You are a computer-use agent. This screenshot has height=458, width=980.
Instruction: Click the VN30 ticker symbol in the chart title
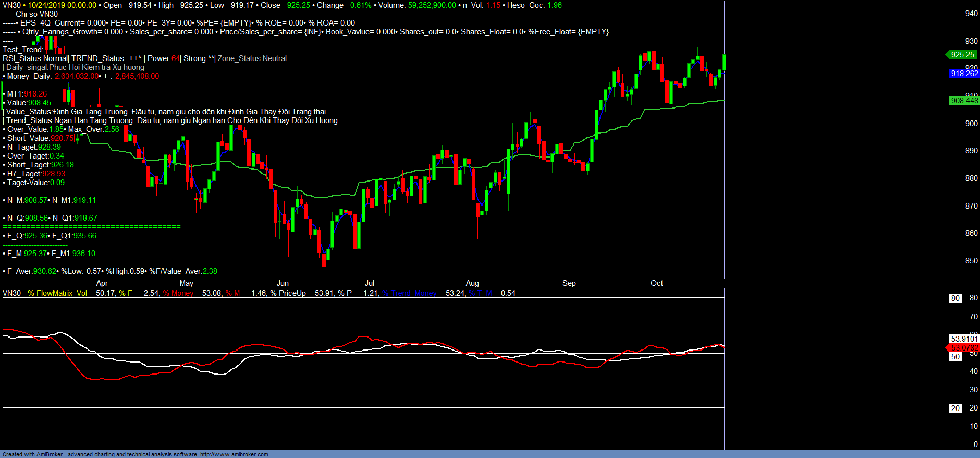point(11,5)
